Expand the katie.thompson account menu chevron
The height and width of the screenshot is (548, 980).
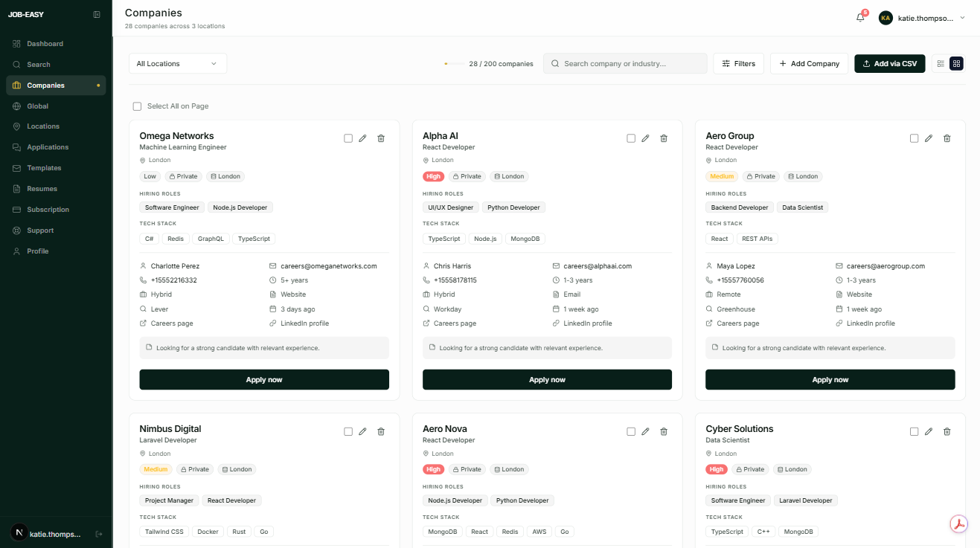tap(962, 18)
